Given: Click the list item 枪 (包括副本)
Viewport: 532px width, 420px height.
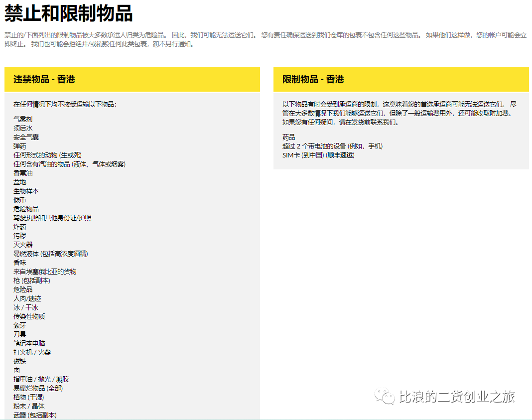Looking at the screenshot, I should pos(32,280).
